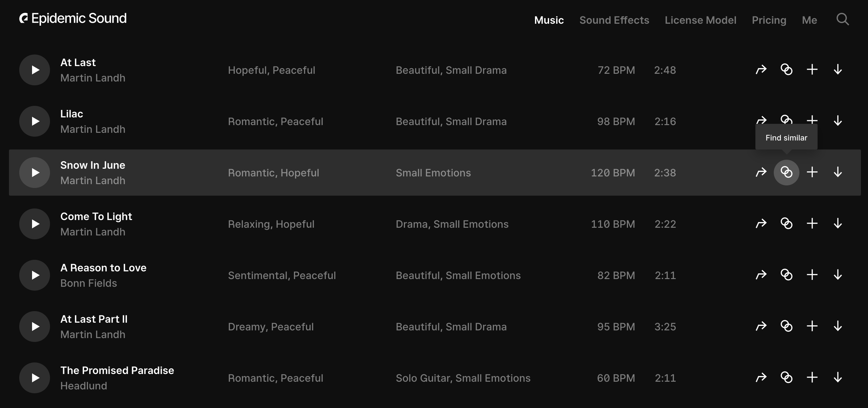This screenshot has height=408, width=868.
Task: Select Sentimental, Peaceful mood tags
Action: click(x=282, y=275)
